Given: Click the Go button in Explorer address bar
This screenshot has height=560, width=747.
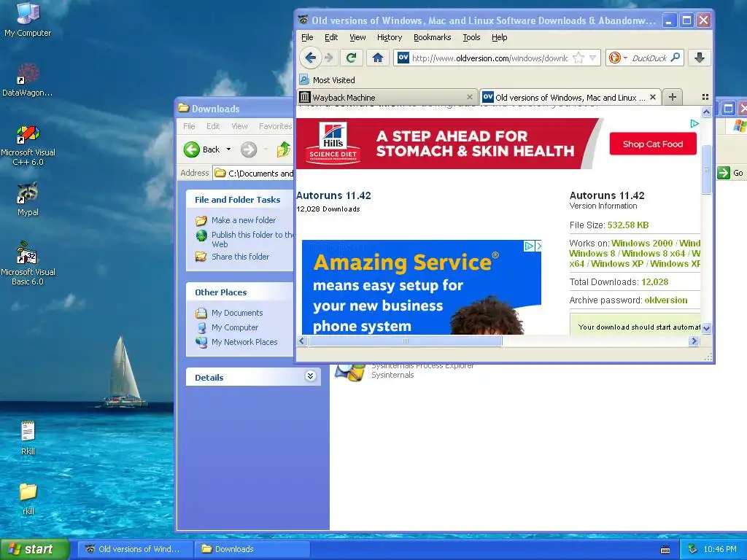Looking at the screenshot, I should [731, 173].
